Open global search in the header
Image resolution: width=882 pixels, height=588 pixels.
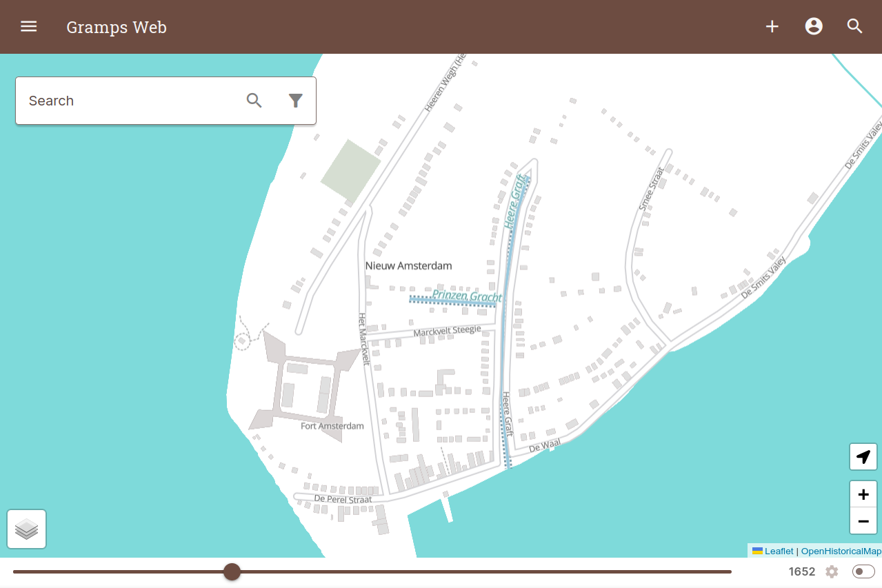[855, 27]
